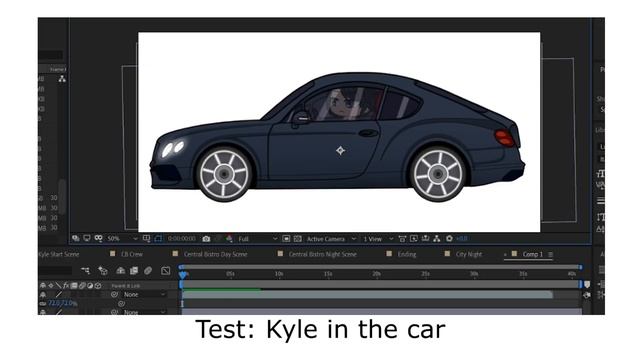Click the fx effects column header icon
Image resolution: width=640 pixels, height=360 pixels.
click(66, 286)
